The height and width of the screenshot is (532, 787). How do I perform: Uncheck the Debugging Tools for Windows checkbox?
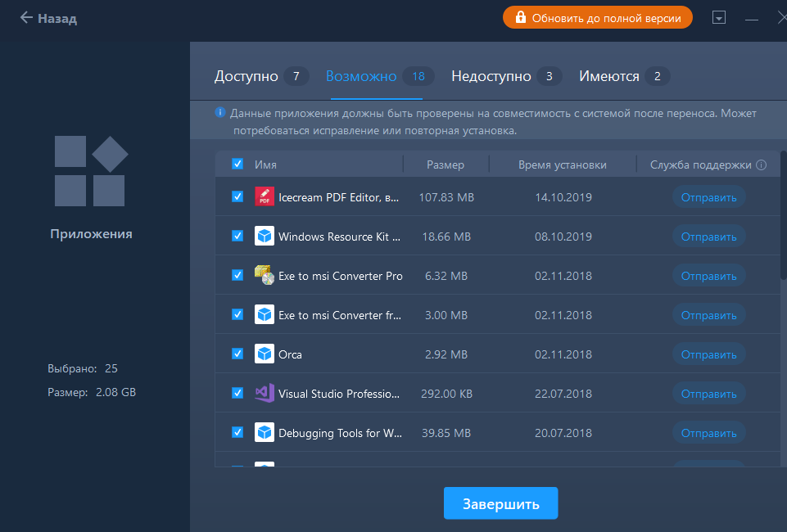[237, 432]
